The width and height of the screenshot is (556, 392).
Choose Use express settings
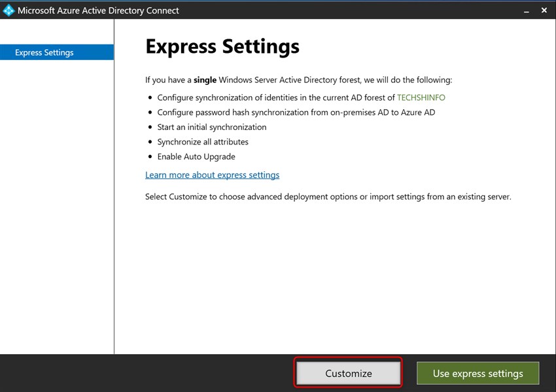click(x=478, y=373)
